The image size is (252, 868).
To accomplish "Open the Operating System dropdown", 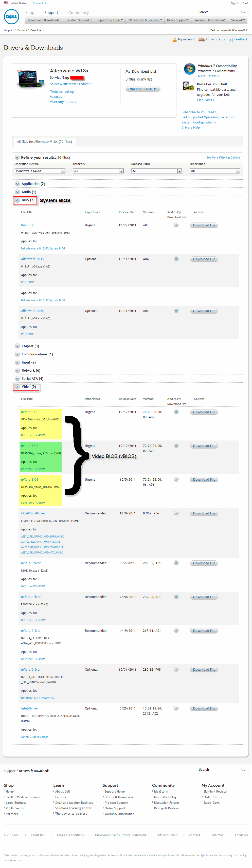I will tap(40, 171).
